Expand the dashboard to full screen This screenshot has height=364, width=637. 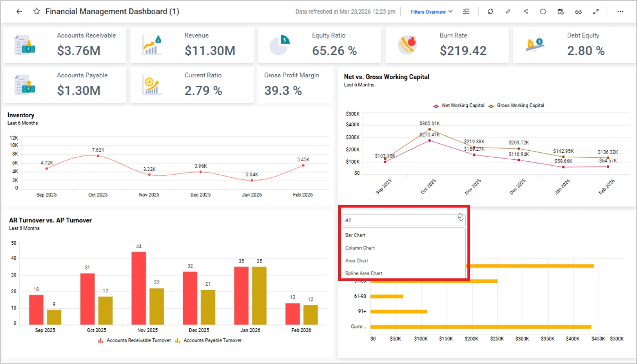[x=596, y=12]
